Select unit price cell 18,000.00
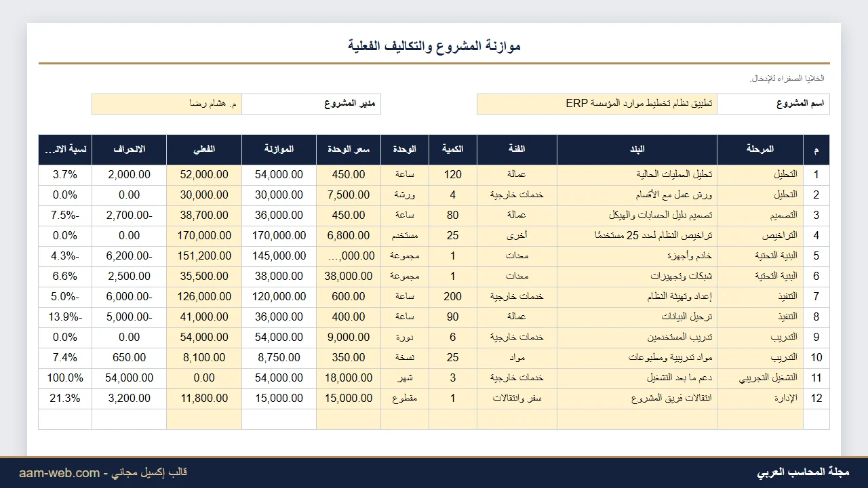This screenshot has width=868, height=488. click(349, 378)
